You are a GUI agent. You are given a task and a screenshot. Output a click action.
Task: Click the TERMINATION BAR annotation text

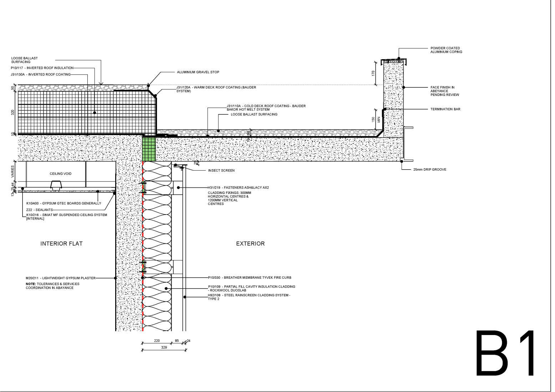click(x=445, y=109)
